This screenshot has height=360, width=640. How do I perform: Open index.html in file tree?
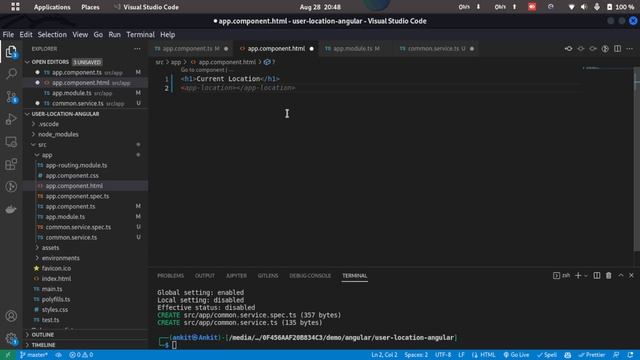click(x=56, y=278)
